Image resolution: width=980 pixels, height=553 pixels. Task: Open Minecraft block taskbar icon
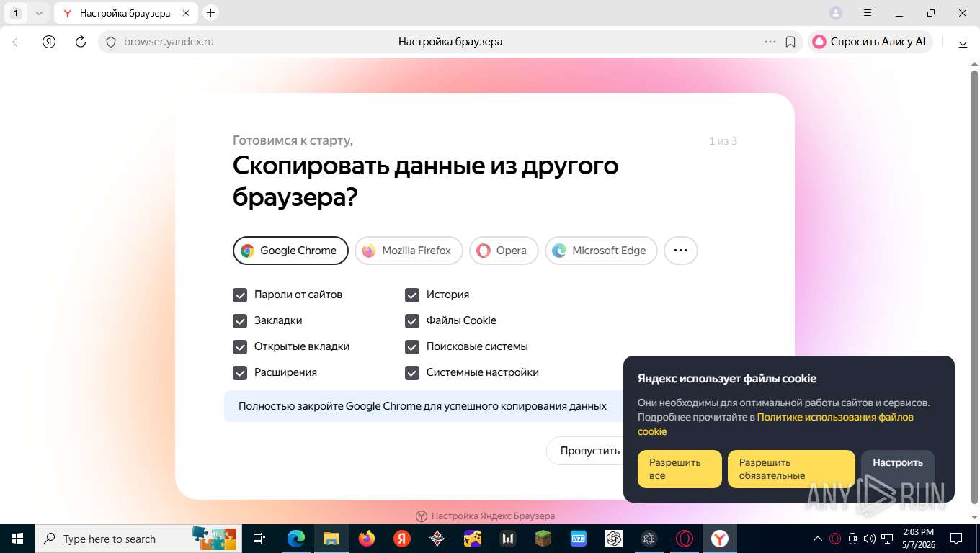tap(543, 539)
